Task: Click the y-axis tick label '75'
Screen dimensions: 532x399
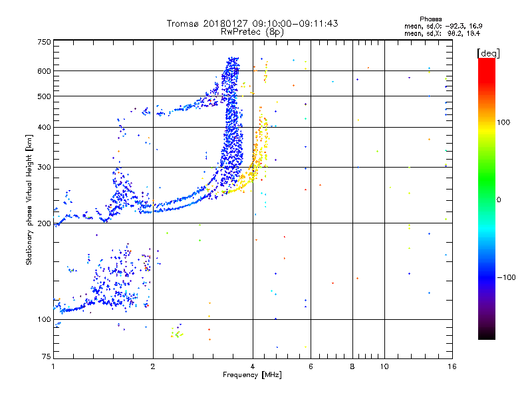Action: coord(47,356)
